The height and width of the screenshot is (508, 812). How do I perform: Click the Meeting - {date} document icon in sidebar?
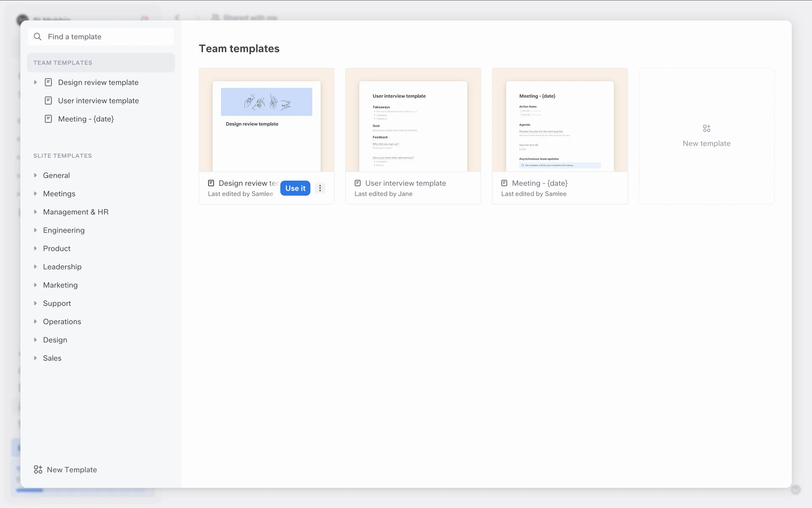coord(49,119)
